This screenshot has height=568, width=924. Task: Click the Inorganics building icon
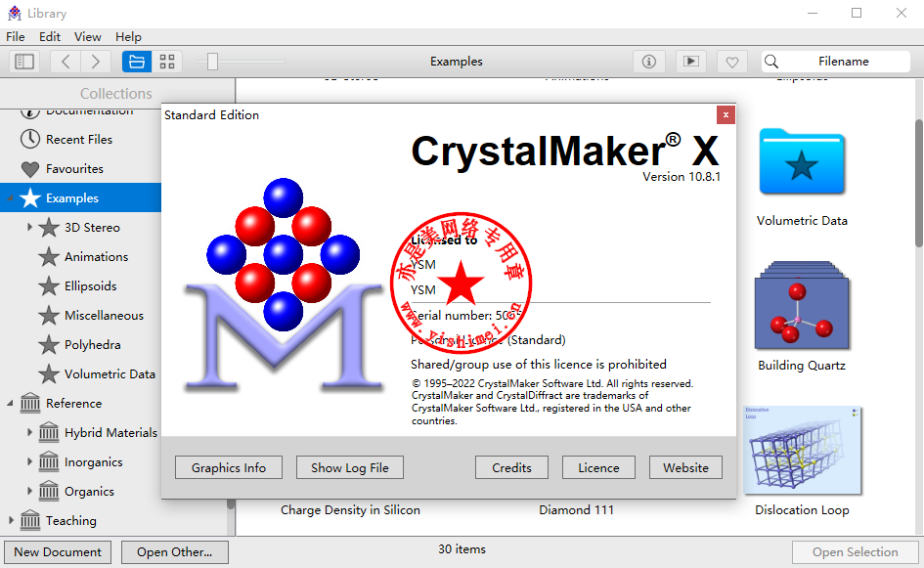pos(49,461)
